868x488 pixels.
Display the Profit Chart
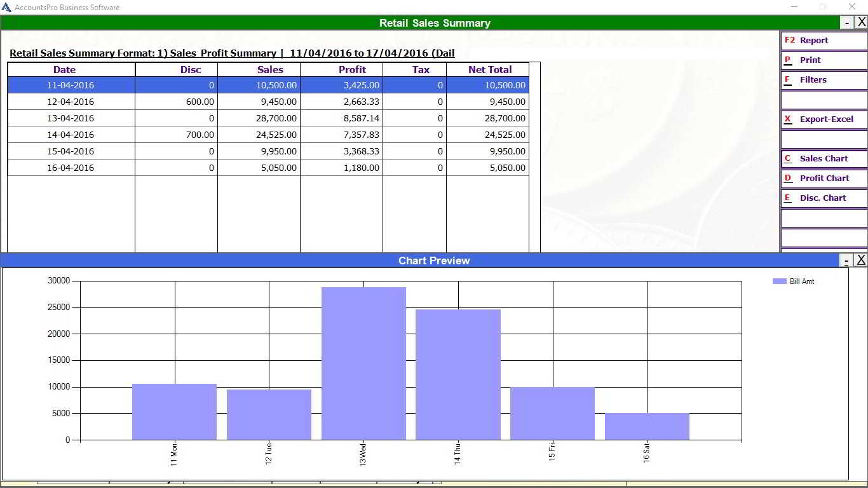[x=824, y=179]
